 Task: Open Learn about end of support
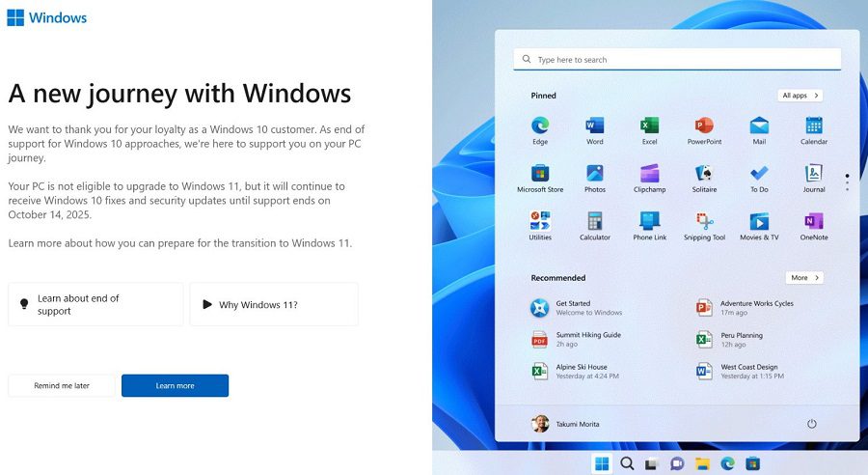coord(95,304)
